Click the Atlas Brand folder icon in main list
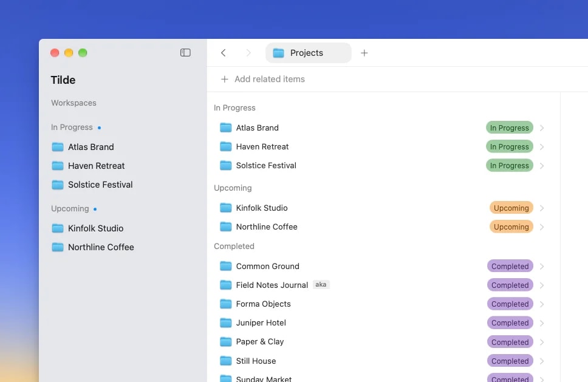The image size is (588, 382). pos(225,128)
